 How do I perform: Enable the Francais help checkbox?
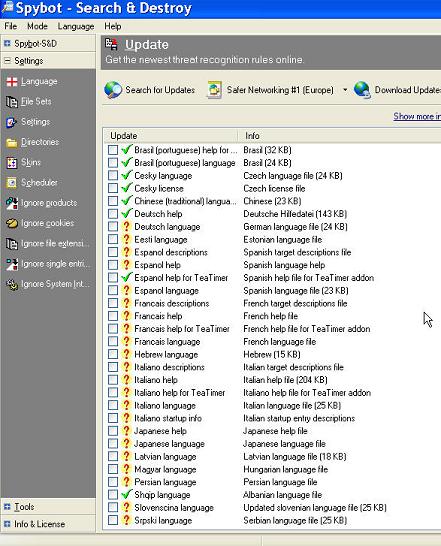(x=113, y=316)
